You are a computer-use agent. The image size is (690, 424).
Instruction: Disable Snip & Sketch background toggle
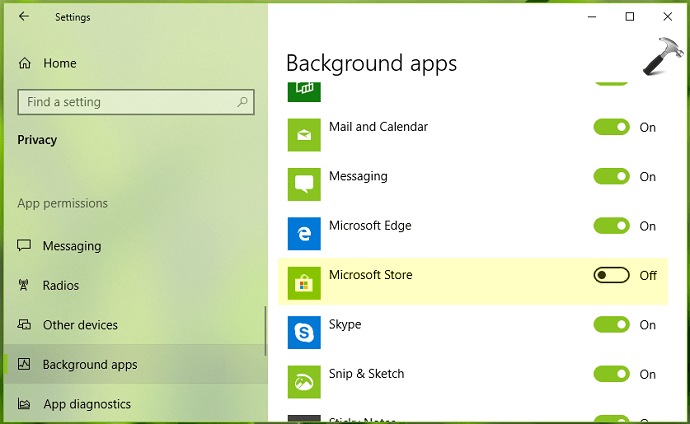pyautogui.click(x=611, y=374)
